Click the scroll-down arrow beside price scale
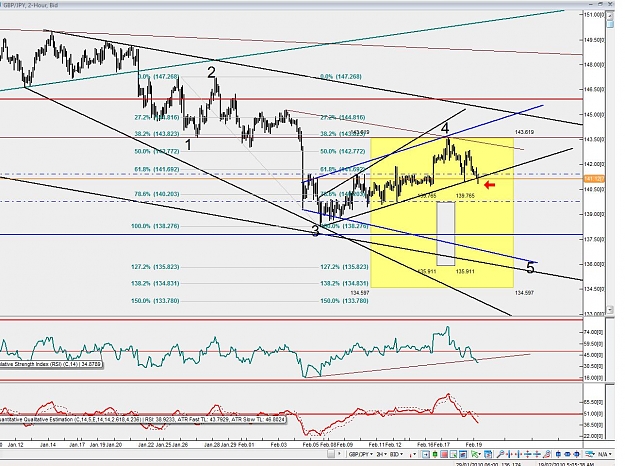 pos(610,309)
